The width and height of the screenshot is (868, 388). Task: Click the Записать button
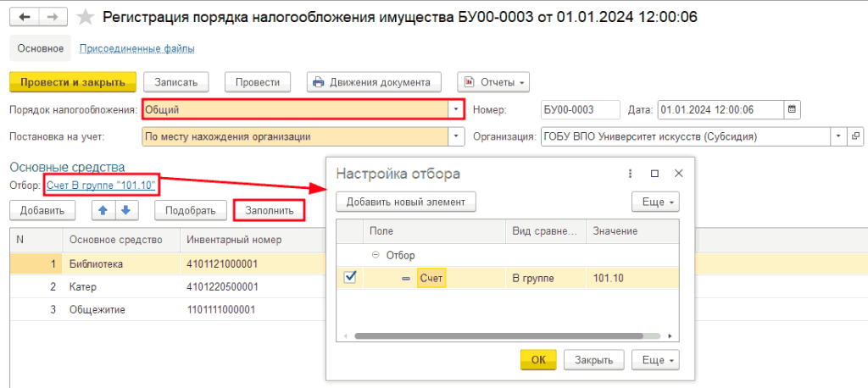pyautogui.click(x=176, y=82)
